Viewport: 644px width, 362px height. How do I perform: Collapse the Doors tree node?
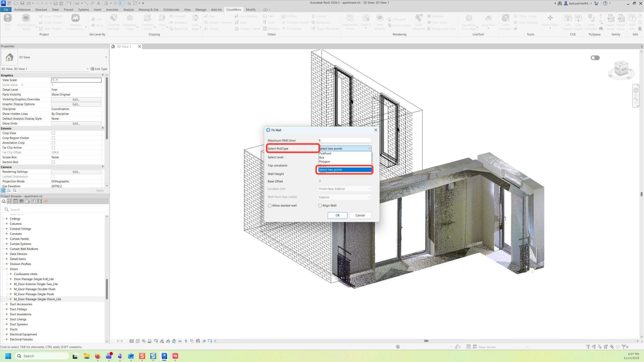click(x=7, y=269)
